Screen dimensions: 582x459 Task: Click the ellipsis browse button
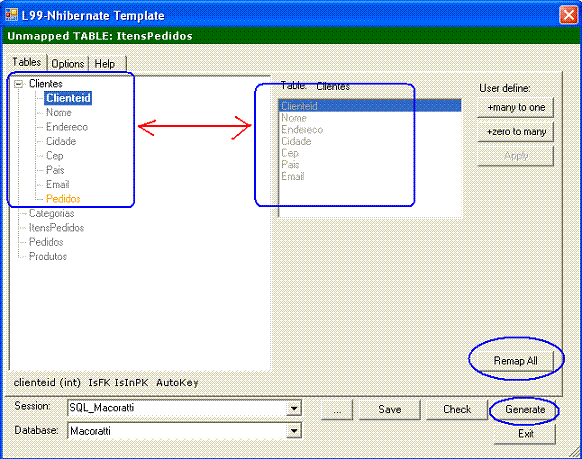337,410
